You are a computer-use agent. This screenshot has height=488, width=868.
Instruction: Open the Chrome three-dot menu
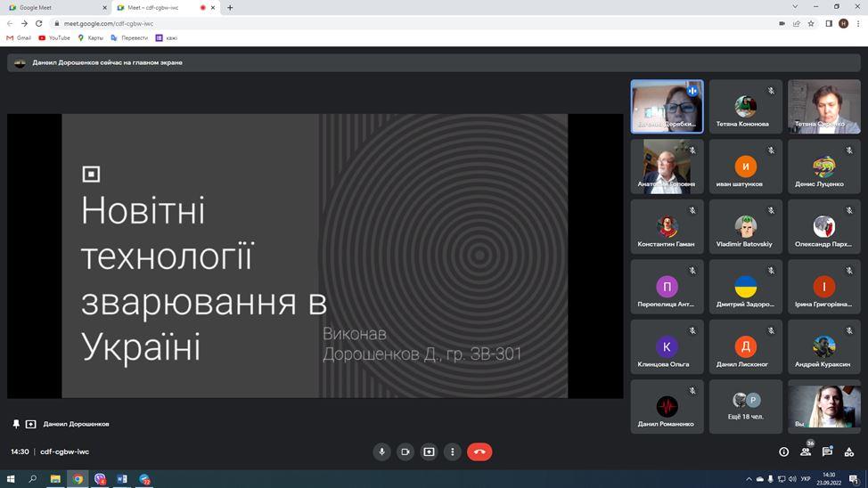click(x=858, y=23)
